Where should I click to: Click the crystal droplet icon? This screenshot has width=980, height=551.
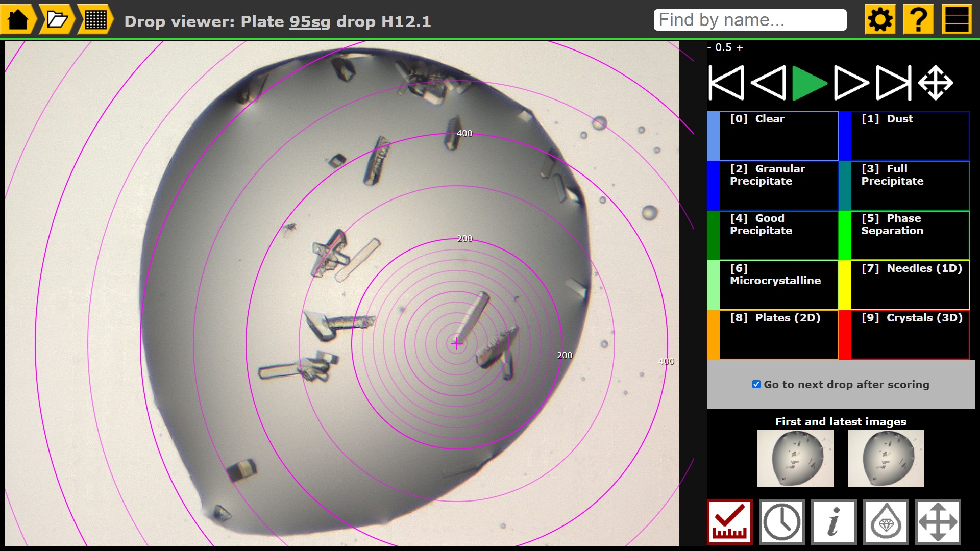coord(886,521)
